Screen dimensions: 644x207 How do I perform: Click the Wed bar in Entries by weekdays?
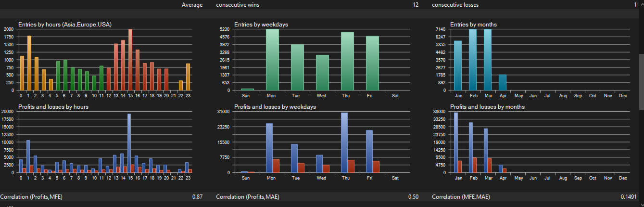322,73
